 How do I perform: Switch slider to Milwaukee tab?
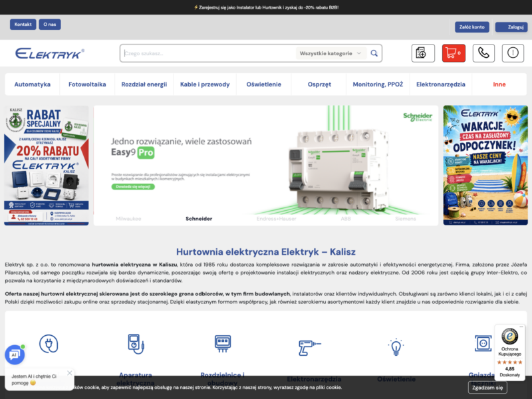coord(128,219)
